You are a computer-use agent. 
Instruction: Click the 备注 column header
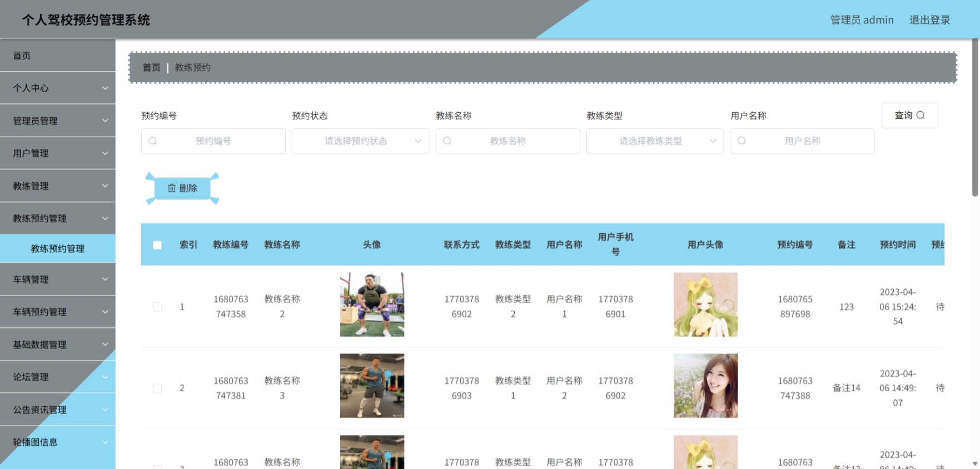point(847,245)
